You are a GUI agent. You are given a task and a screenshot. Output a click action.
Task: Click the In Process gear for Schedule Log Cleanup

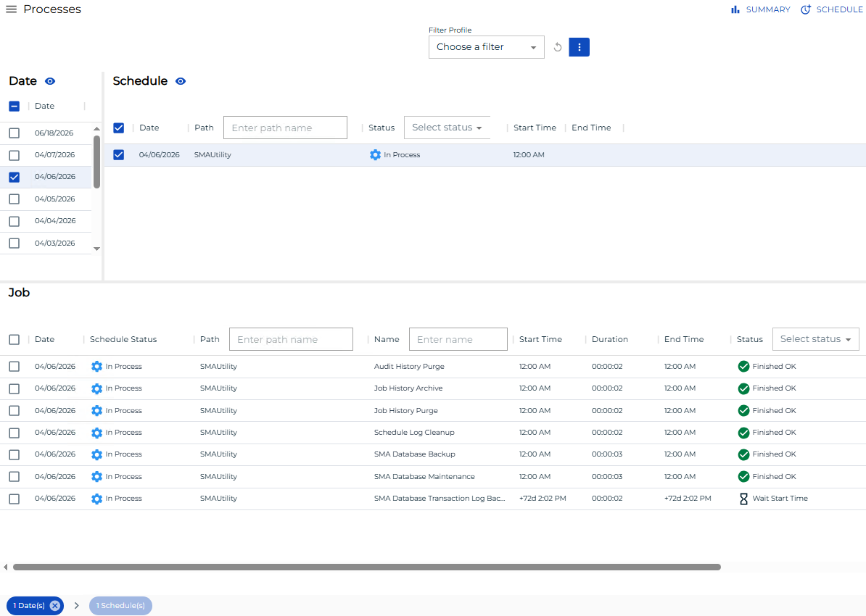click(x=96, y=433)
